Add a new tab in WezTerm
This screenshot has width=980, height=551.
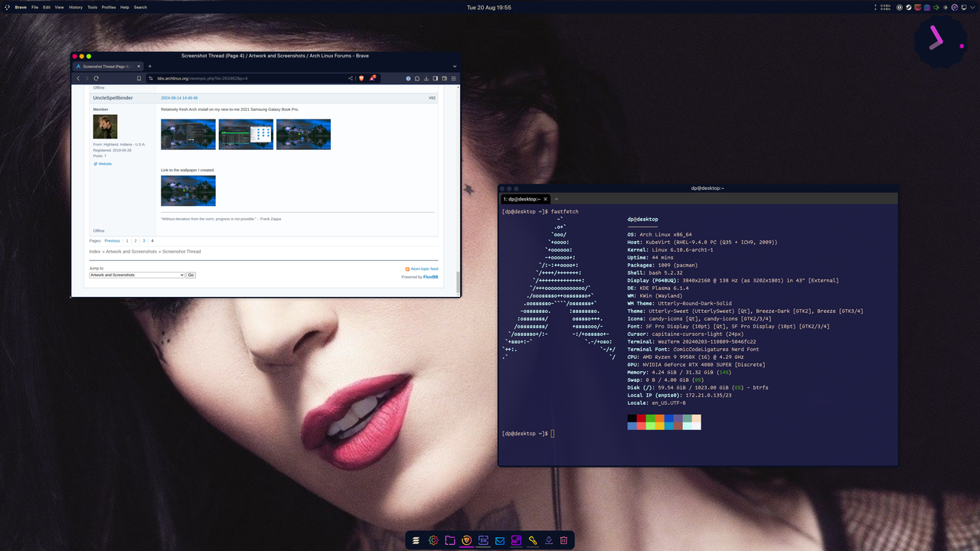(x=556, y=199)
